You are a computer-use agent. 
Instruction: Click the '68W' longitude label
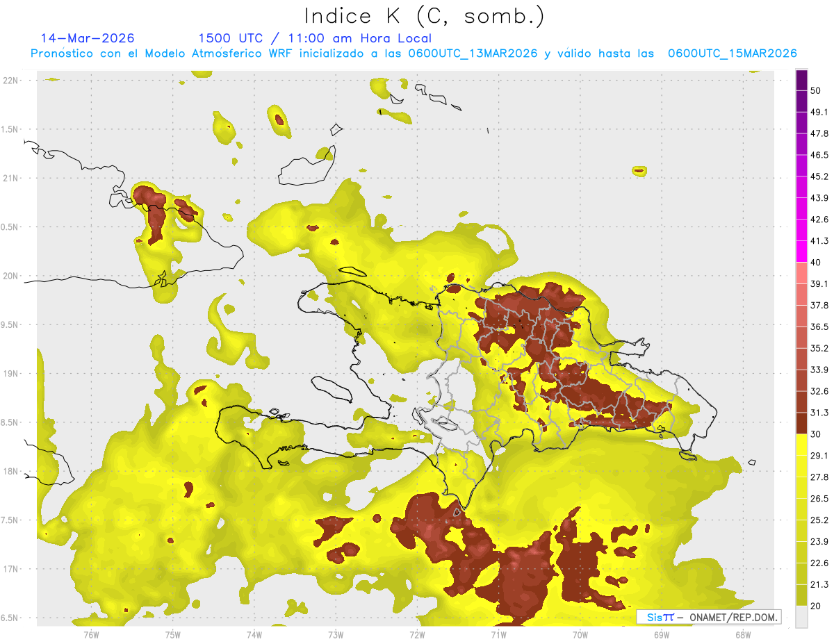pos(743,634)
